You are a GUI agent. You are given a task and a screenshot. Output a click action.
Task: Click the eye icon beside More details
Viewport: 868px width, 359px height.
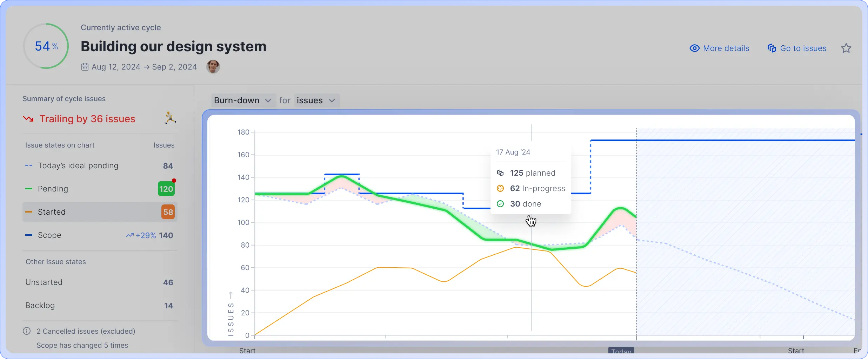coord(694,48)
